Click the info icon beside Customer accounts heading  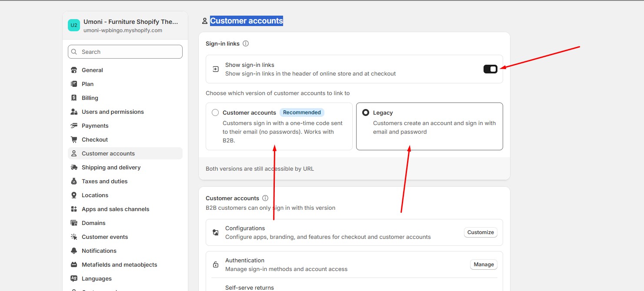(x=265, y=198)
